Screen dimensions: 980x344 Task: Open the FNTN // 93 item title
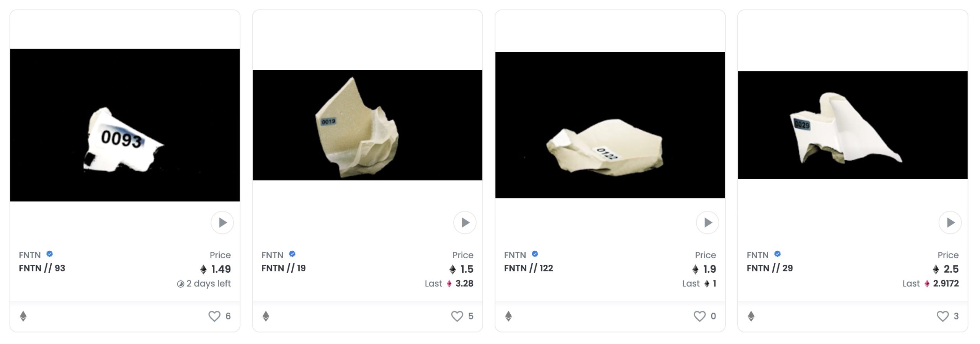coord(42,268)
